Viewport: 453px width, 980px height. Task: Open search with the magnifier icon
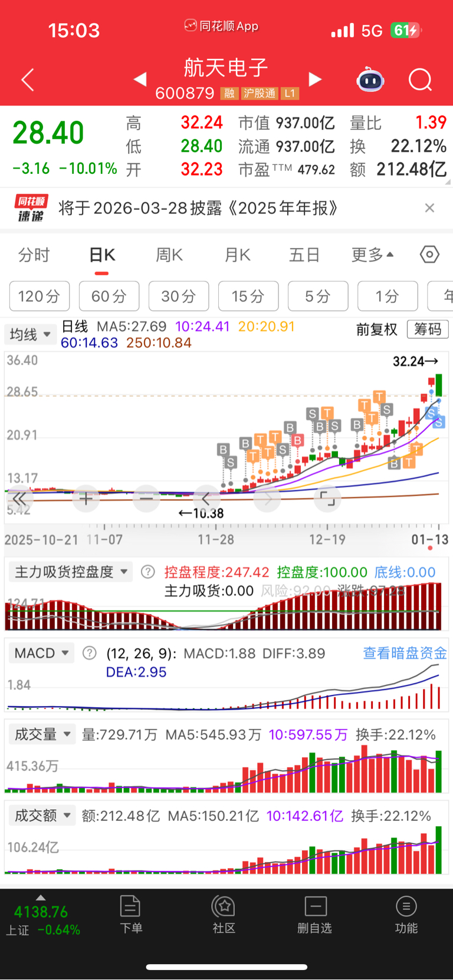[421, 80]
